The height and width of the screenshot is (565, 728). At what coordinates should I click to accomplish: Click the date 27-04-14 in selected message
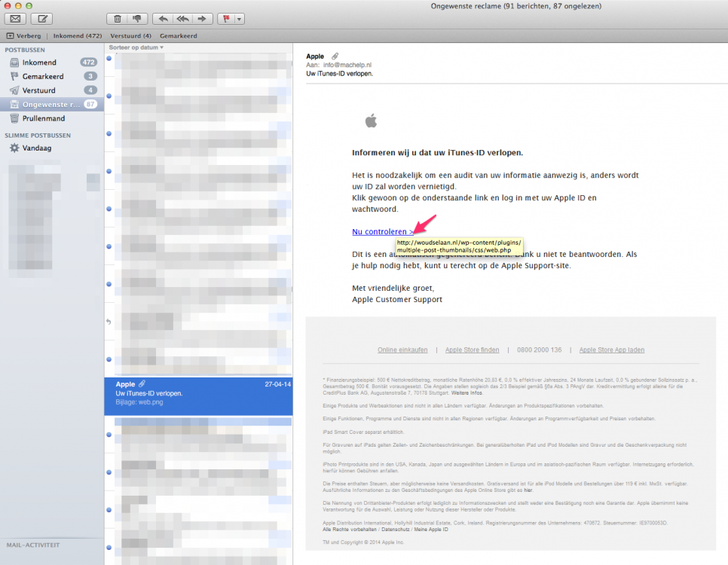point(277,384)
